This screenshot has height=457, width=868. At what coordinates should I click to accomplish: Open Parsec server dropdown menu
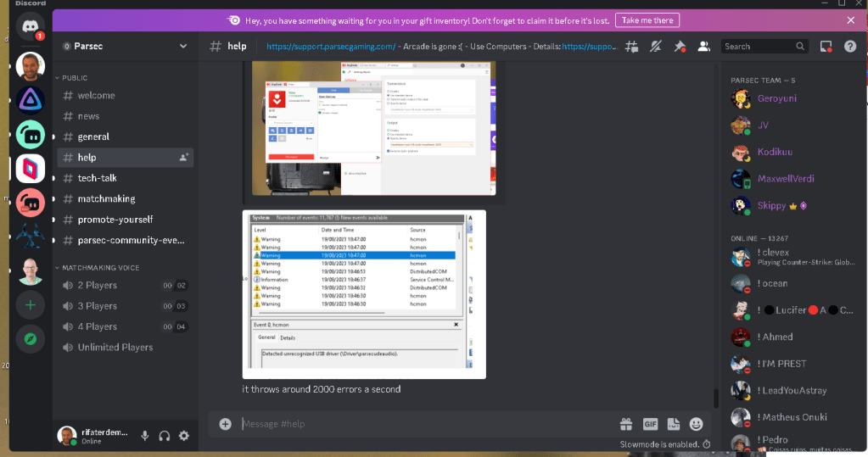pyautogui.click(x=125, y=46)
